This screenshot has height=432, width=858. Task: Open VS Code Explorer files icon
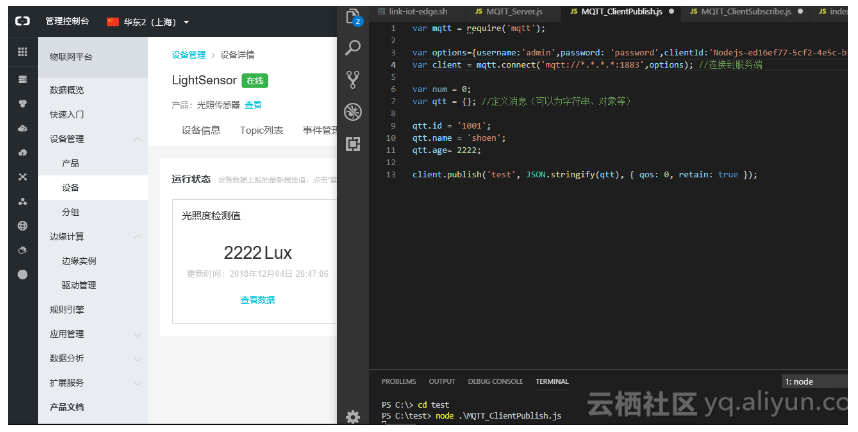(x=353, y=17)
